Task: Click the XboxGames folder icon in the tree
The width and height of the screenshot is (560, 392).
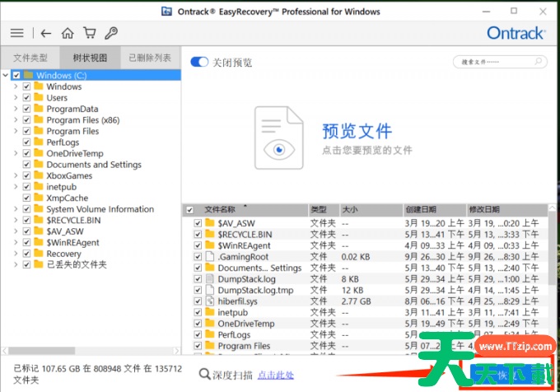Action: pyautogui.click(x=39, y=175)
